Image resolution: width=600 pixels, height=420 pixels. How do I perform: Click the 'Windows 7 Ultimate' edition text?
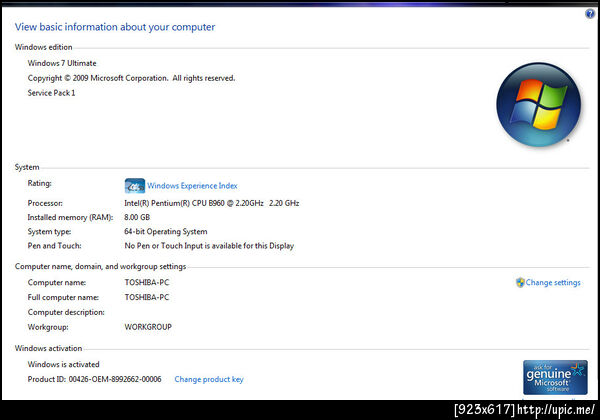point(62,63)
